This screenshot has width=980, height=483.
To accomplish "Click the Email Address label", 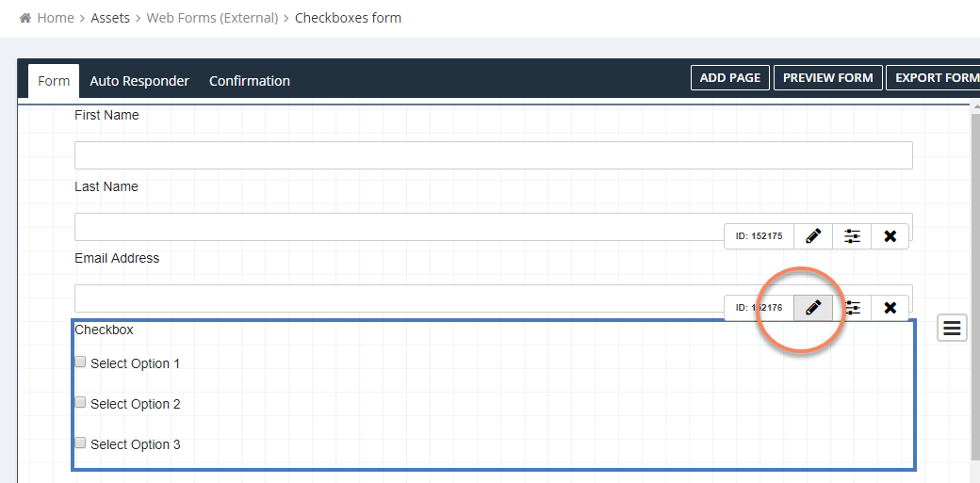I will [117, 258].
